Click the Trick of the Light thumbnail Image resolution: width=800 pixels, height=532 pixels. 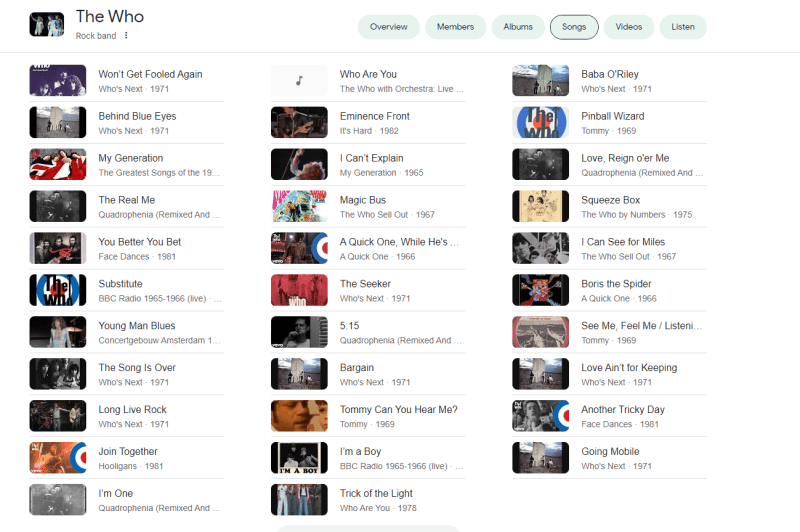(x=299, y=499)
